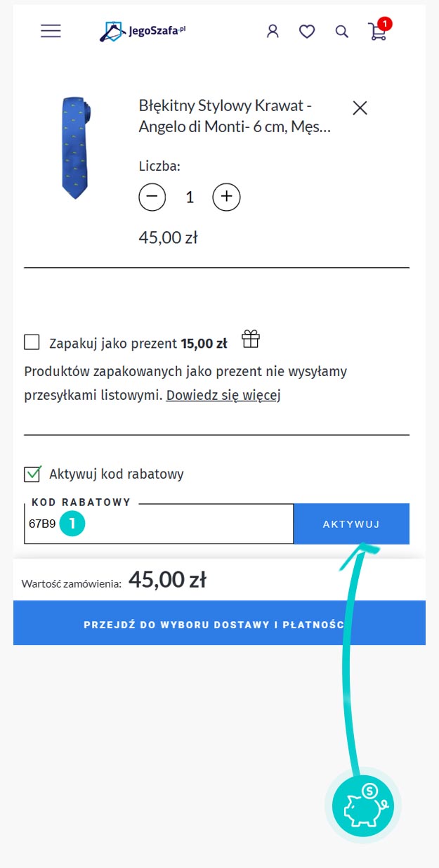Uncheck the 'Aktywuj kod rabatowy' checkbox
The width and height of the screenshot is (439, 868).
[x=32, y=474]
